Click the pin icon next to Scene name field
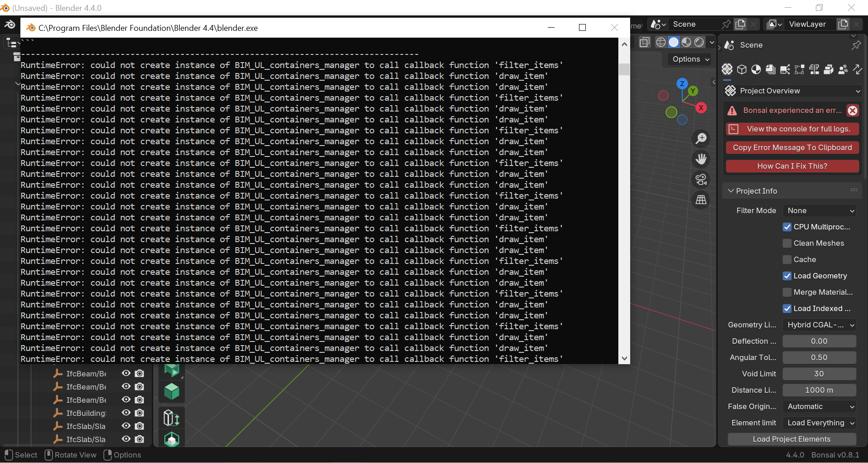868x463 pixels. click(726, 24)
